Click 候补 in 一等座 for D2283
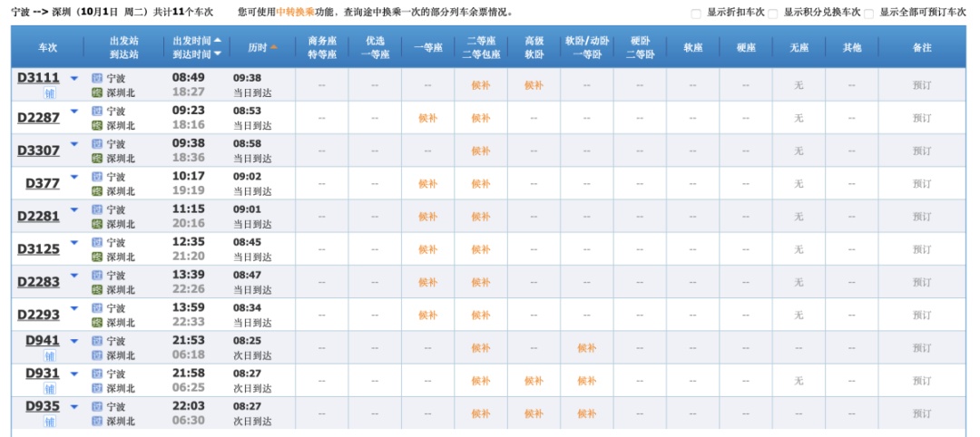 click(427, 282)
